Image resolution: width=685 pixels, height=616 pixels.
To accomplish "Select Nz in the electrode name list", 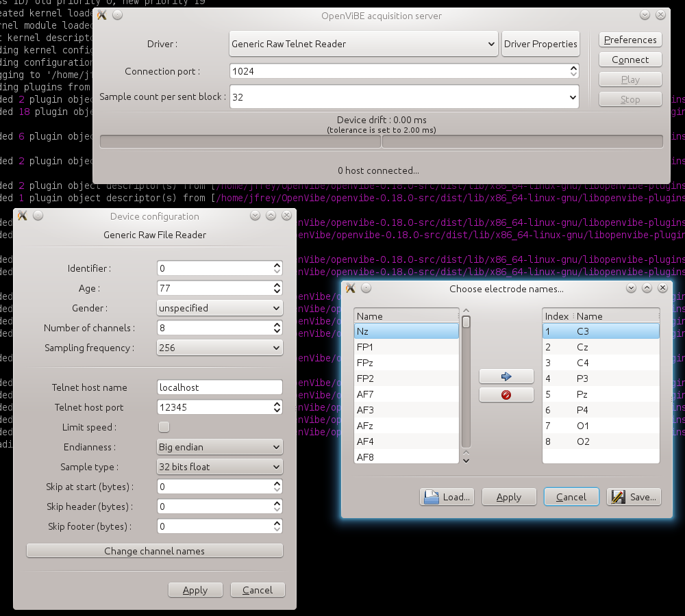I will point(406,331).
